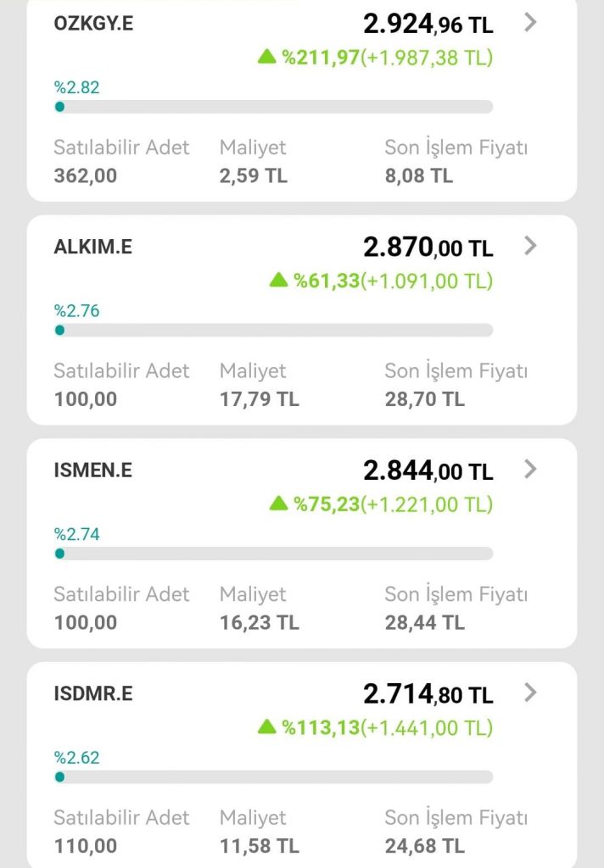Click ISMEN.E green up-arrow icon
The height and width of the screenshot is (868, 604).
(279, 504)
